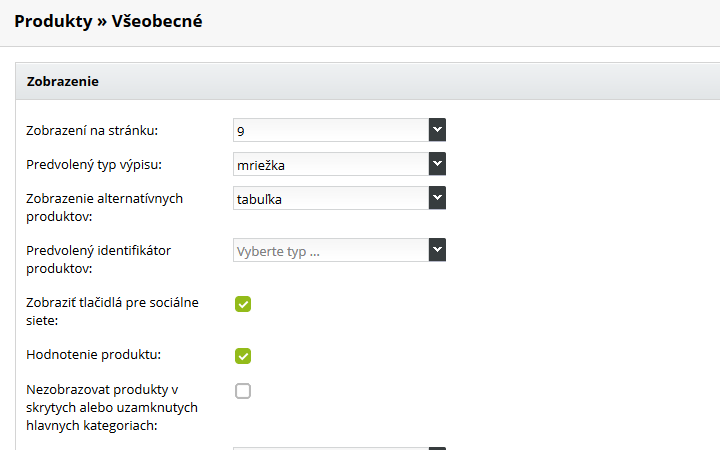Click Všeobecné in the page breadcrumb title
This screenshot has width=720, height=450.
(157, 21)
